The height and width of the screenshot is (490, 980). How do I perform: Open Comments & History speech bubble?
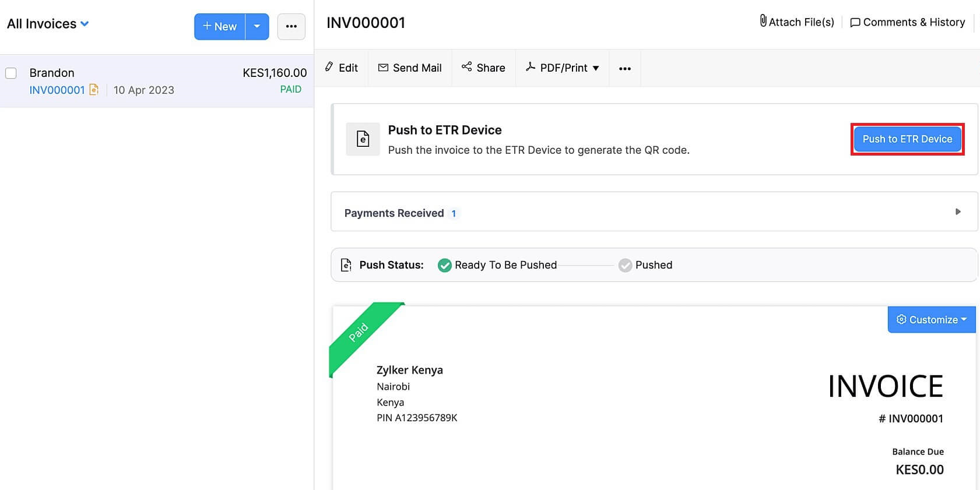point(855,23)
